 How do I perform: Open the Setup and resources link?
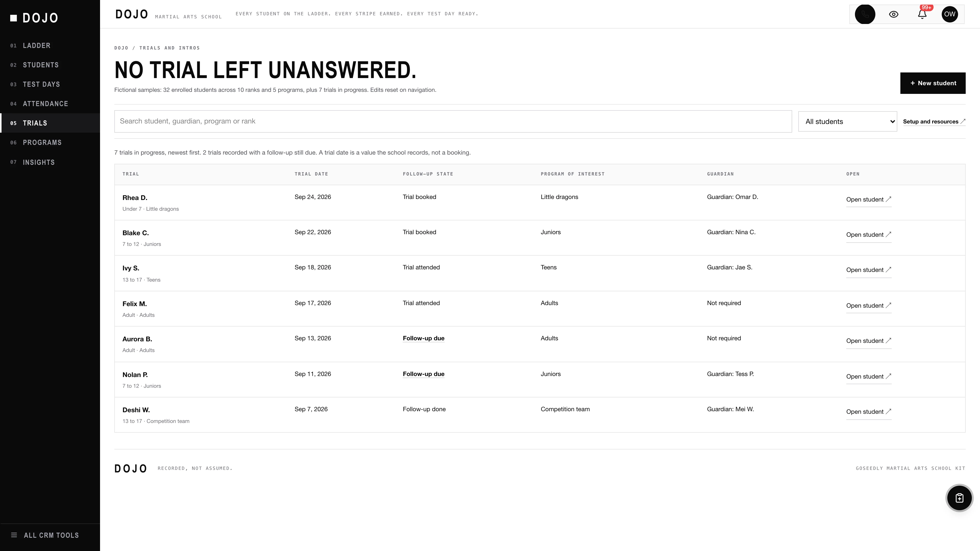pos(934,122)
